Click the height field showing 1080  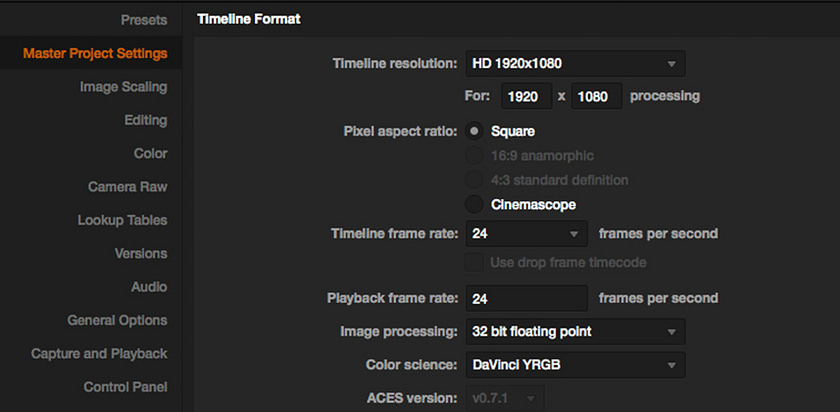tap(596, 96)
